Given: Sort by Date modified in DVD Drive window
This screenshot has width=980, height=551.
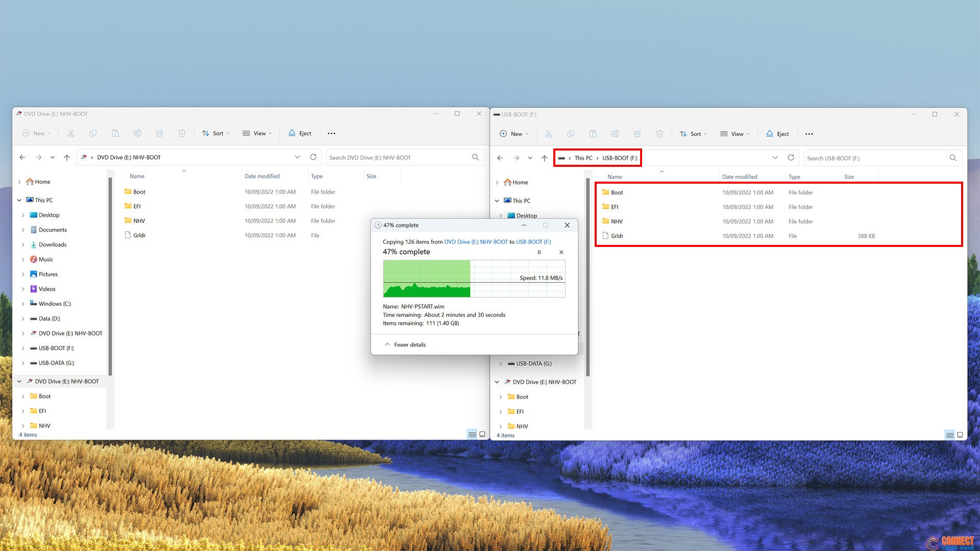Looking at the screenshot, I should pos(262,176).
